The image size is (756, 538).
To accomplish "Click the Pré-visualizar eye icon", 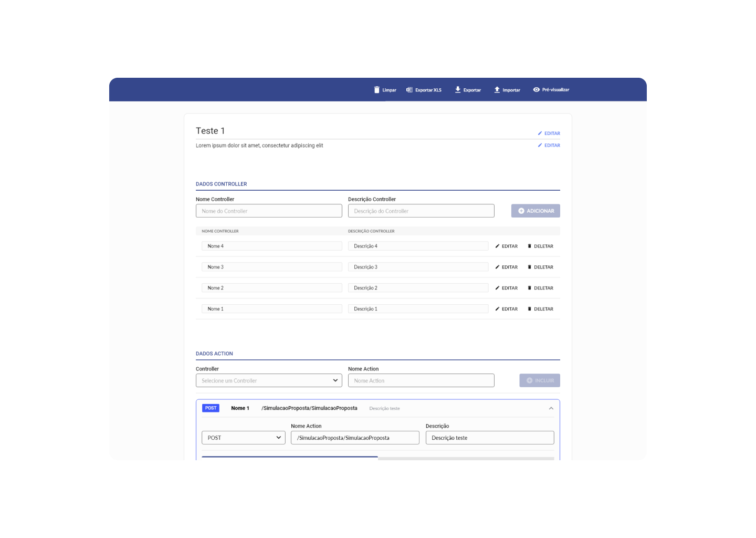I will 536,90.
